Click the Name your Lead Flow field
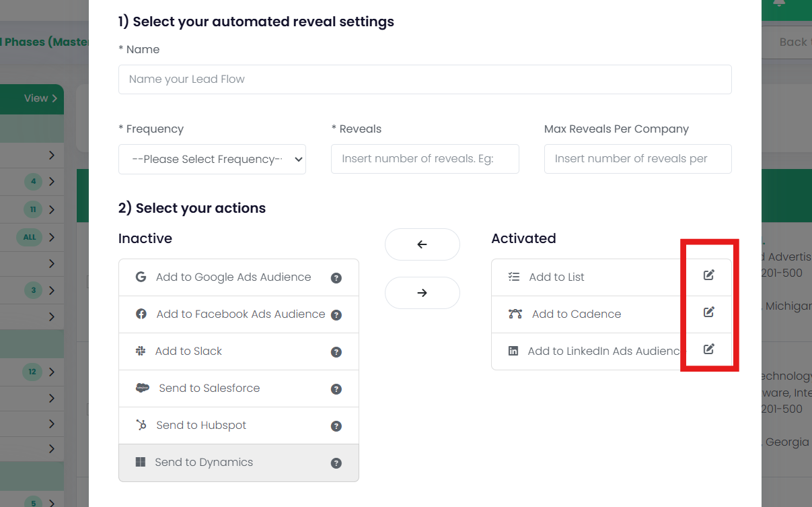Viewport: 812px width, 507px height. tap(425, 79)
